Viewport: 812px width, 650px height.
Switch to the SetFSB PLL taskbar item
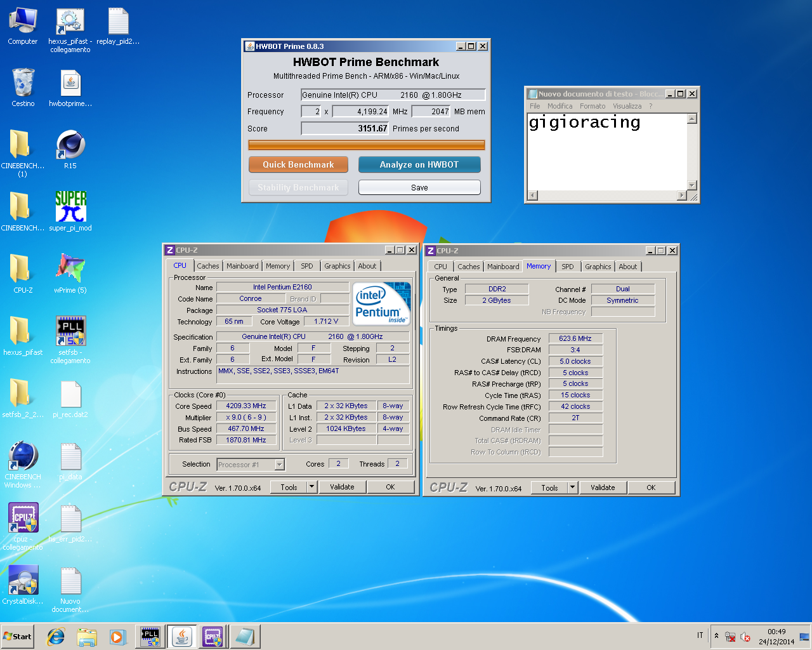(x=150, y=637)
